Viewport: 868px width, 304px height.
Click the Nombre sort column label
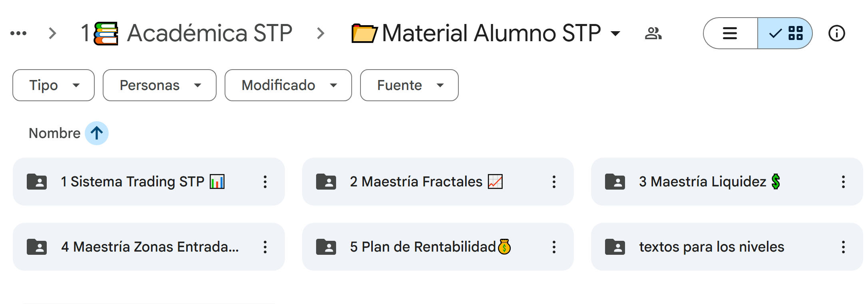click(x=55, y=133)
